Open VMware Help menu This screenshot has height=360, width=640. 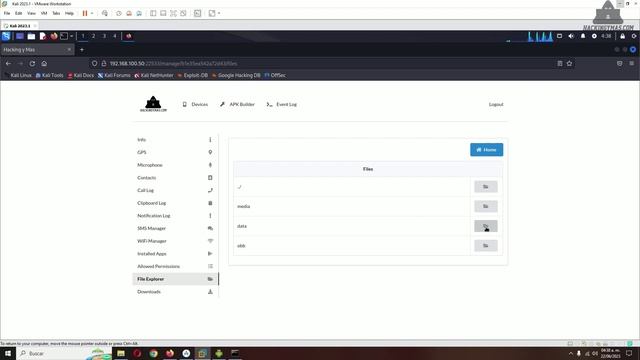click(69, 13)
